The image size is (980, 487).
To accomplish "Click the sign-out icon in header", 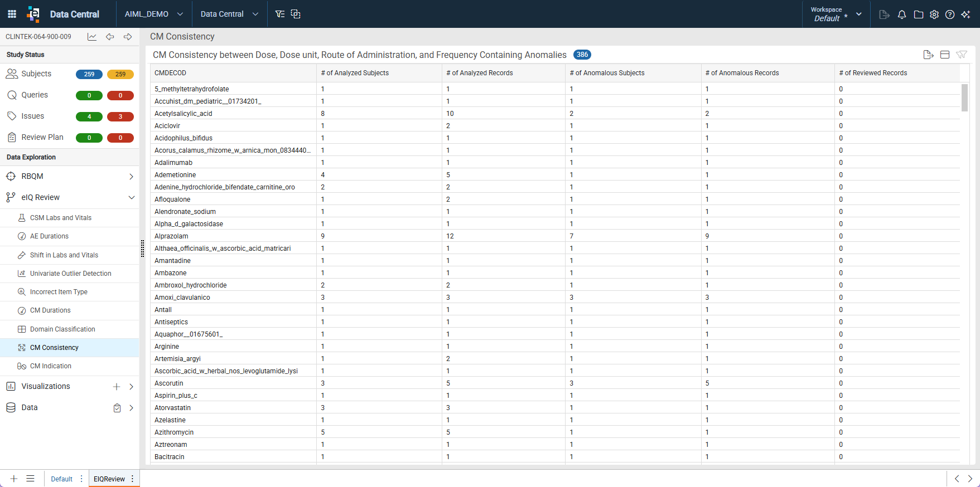I will pyautogui.click(x=884, y=14).
